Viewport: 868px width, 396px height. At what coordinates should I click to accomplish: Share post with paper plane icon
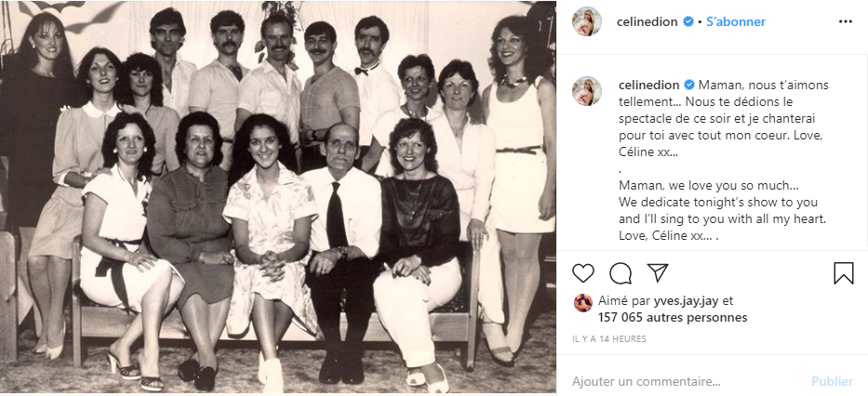658,272
